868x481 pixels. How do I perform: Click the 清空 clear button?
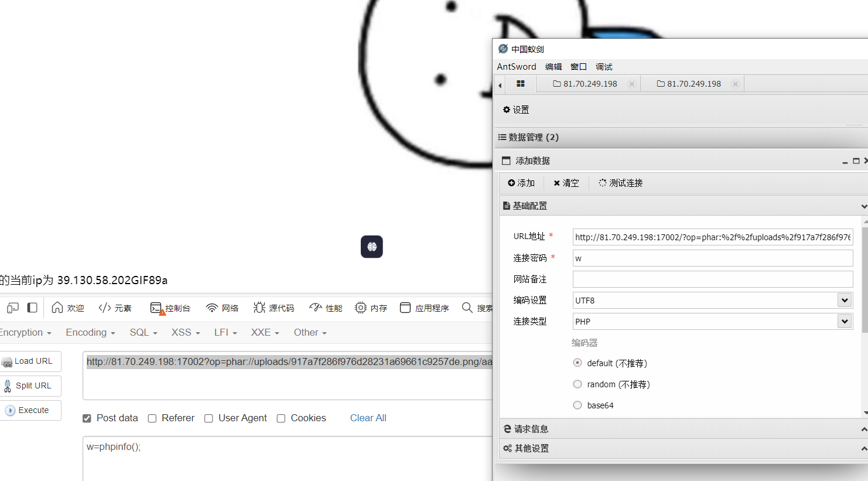click(x=566, y=183)
